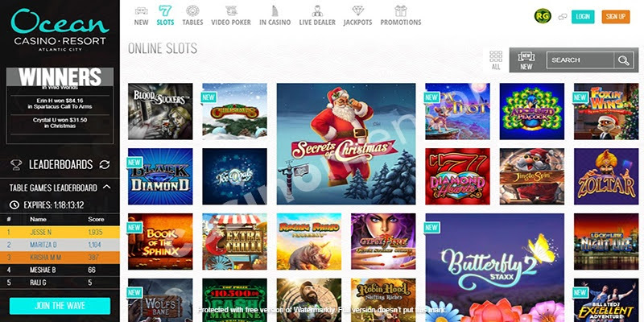
Task: Collapse the Table Games Leaderboard
Action: pos(107,188)
